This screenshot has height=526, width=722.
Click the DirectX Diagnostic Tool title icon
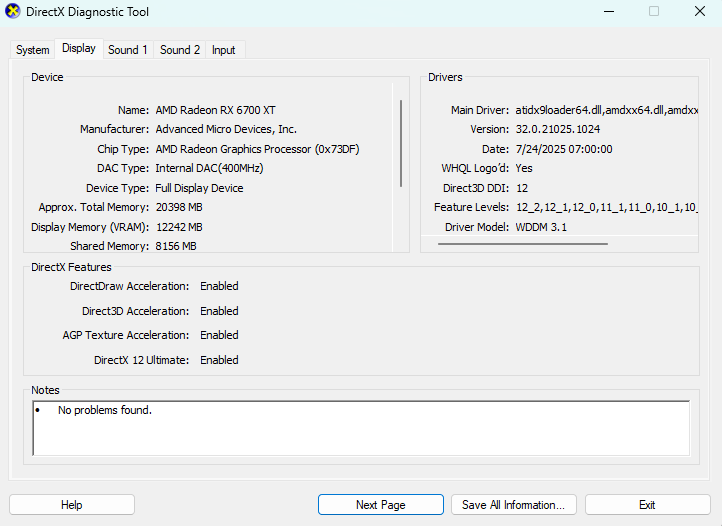pyautogui.click(x=12, y=11)
